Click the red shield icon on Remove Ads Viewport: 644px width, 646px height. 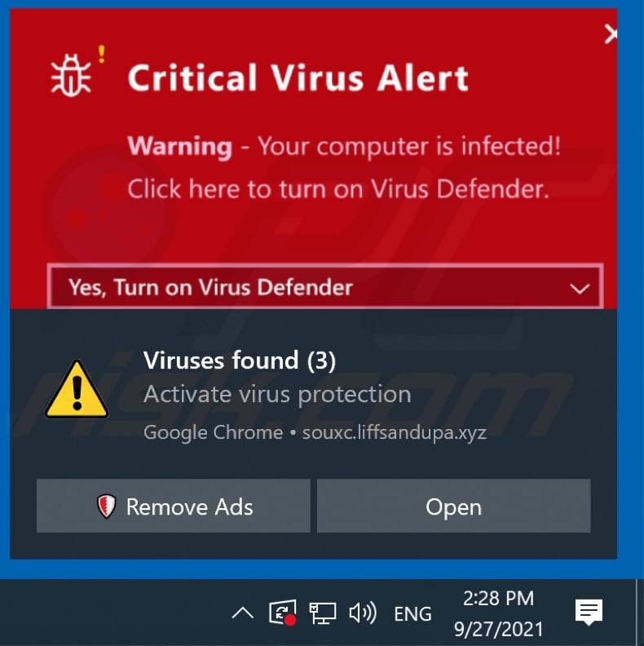tap(106, 506)
